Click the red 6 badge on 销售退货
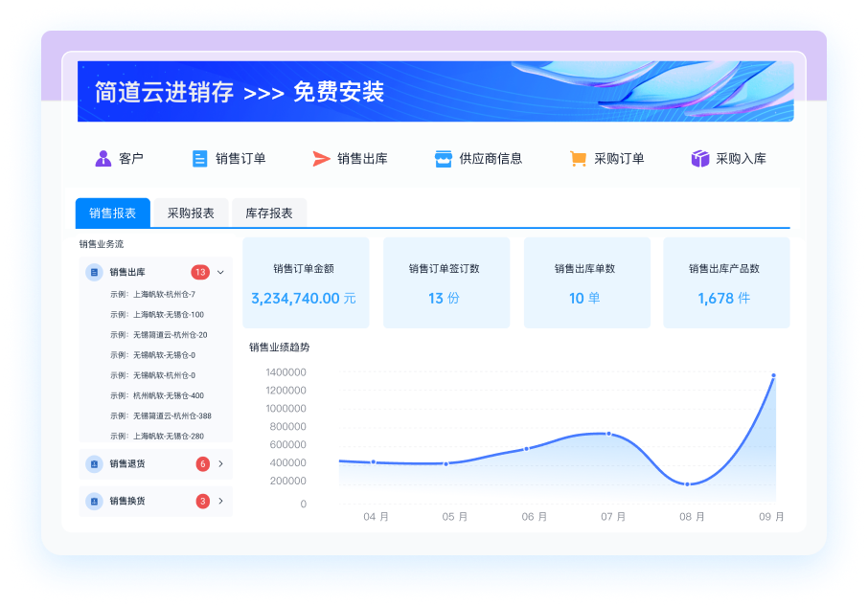The height and width of the screenshot is (606, 868). click(202, 464)
